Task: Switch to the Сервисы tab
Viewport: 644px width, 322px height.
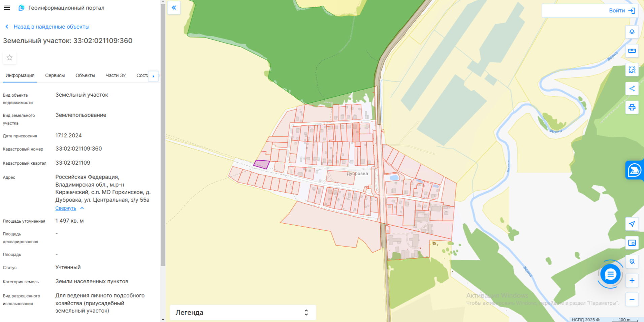Action: (55, 75)
